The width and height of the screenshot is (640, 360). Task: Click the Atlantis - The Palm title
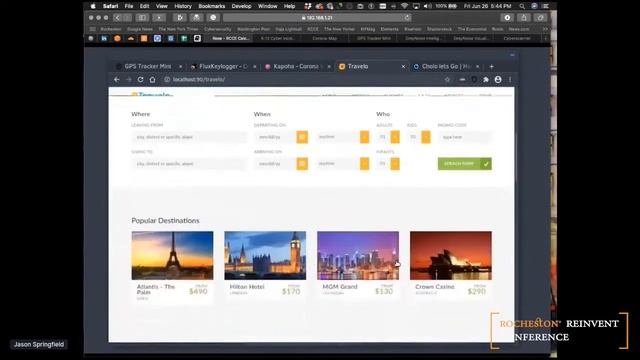(x=156, y=289)
